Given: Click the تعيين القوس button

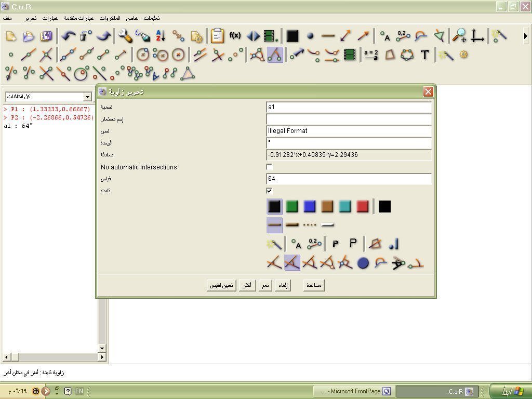Looking at the screenshot, I should tap(221, 285).
